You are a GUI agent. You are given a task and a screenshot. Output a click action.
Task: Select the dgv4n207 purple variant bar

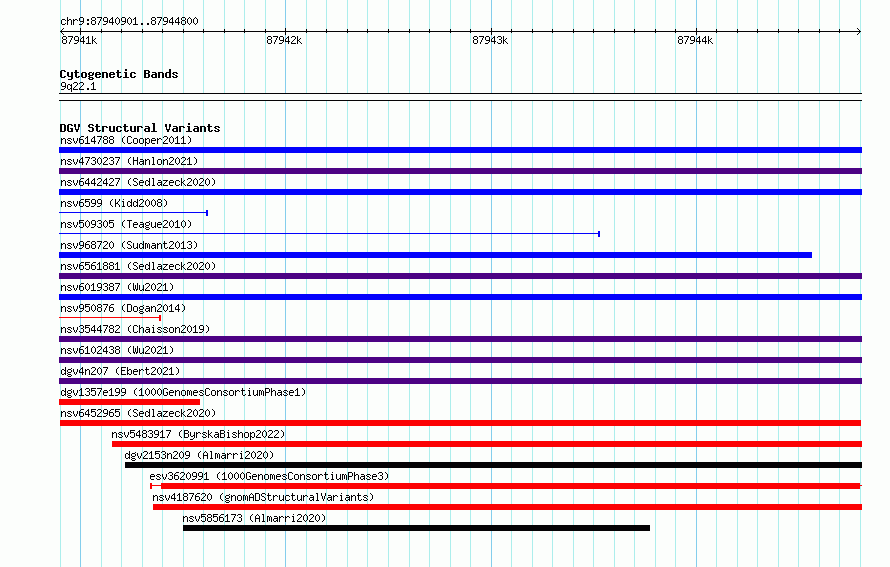tap(460, 381)
